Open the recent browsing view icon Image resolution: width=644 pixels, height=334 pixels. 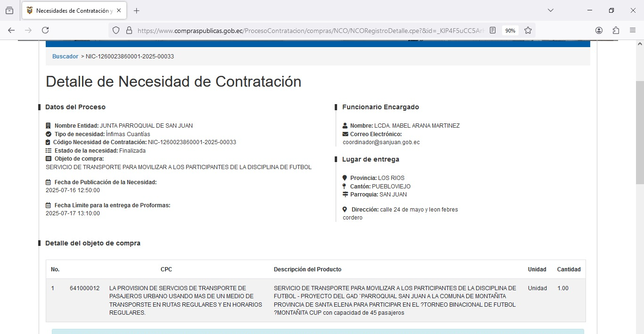click(9, 10)
